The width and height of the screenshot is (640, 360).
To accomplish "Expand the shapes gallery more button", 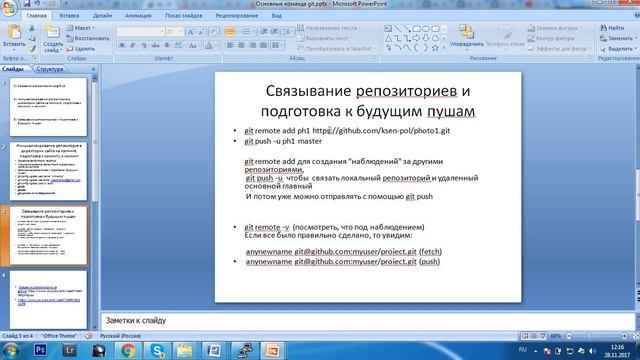I will (x=444, y=48).
